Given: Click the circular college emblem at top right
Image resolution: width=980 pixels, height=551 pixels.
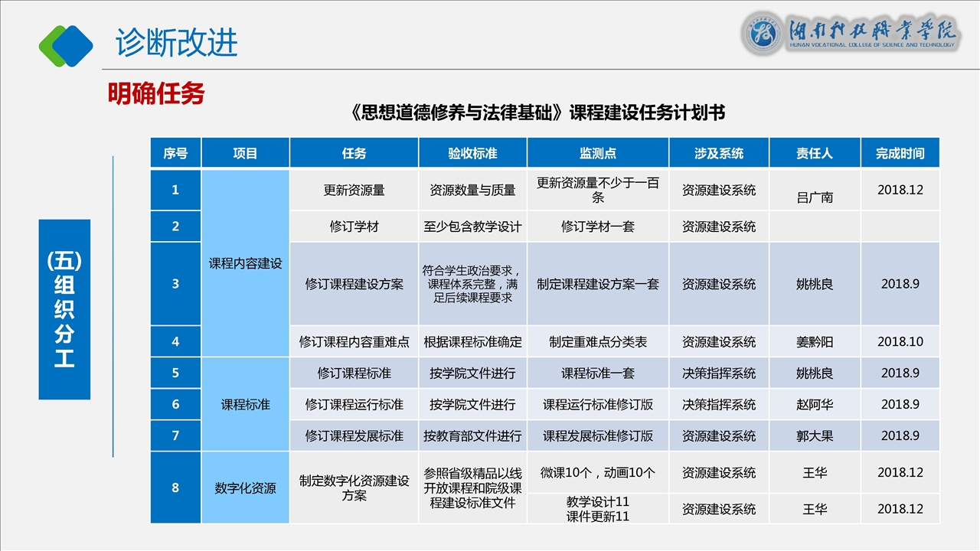Looking at the screenshot, I should point(764,33).
